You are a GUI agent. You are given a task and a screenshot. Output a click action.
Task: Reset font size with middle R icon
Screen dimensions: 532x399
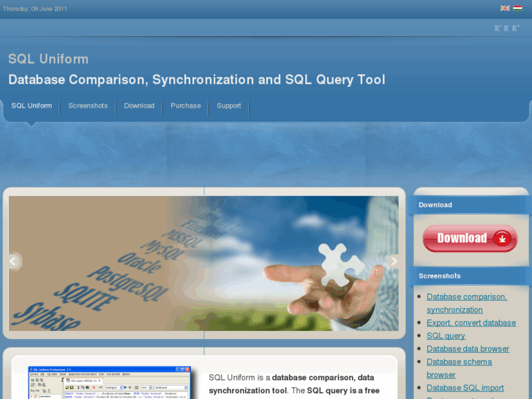pyautogui.click(x=506, y=28)
